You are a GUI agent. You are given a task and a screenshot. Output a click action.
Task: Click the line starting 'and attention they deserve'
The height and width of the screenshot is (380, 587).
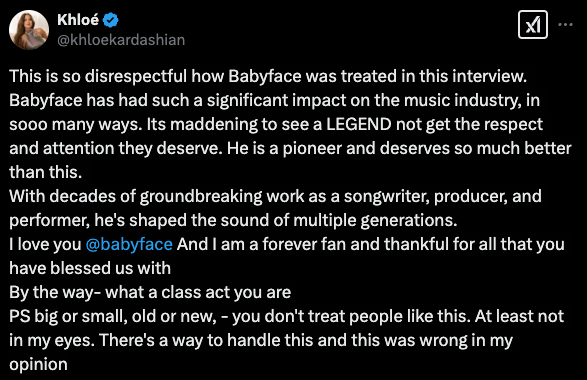[290, 148]
